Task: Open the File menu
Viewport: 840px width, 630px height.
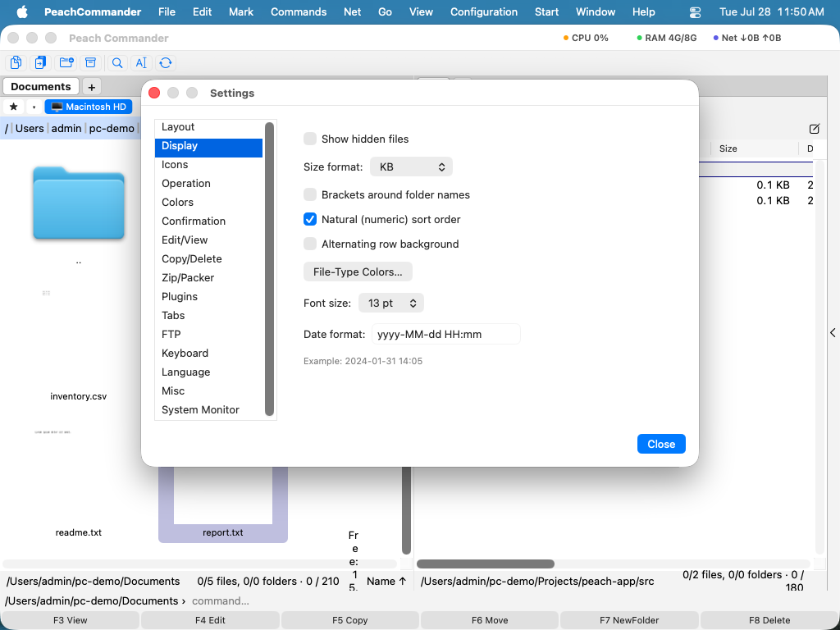Action: click(x=167, y=11)
